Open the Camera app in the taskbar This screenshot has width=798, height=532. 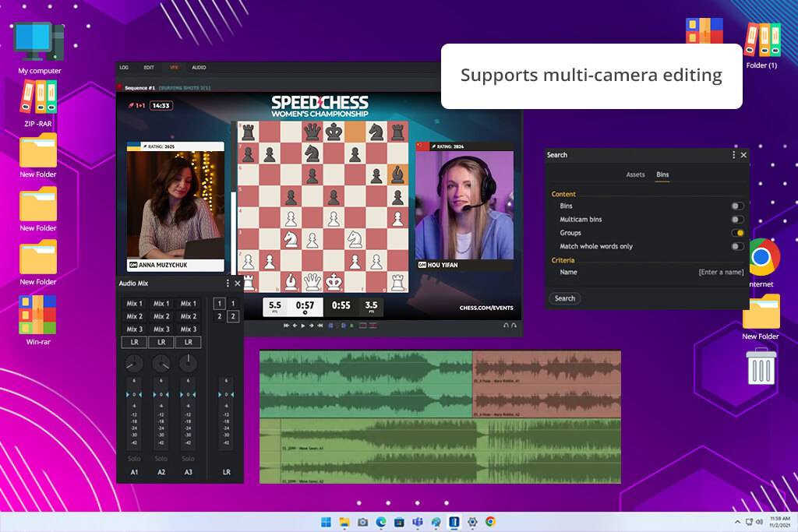point(363,522)
